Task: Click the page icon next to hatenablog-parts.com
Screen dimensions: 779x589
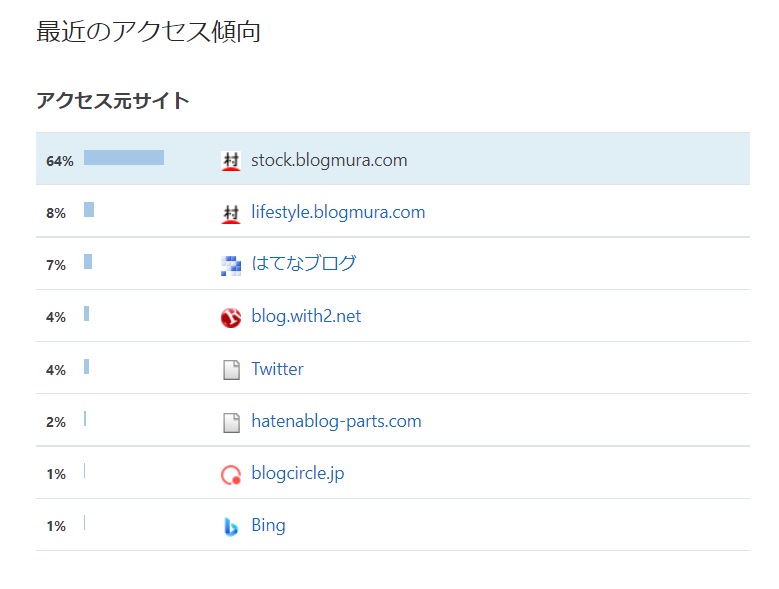Action: pyautogui.click(x=231, y=423)
